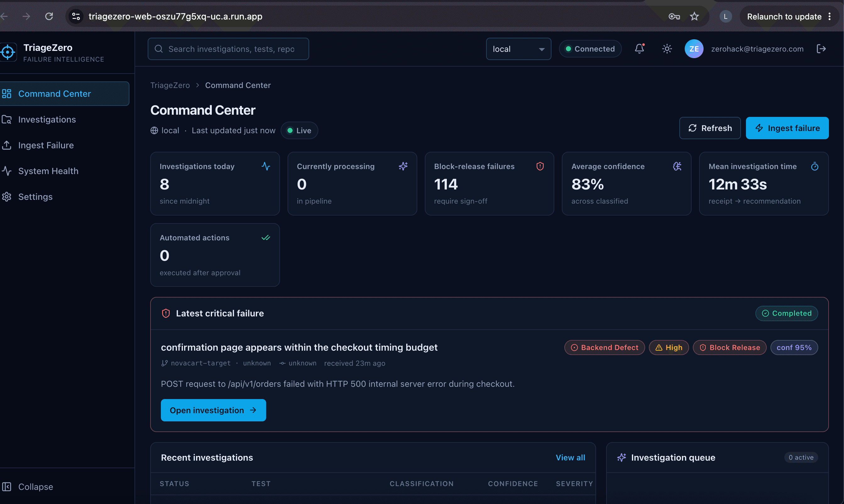This screenshot has width=844, height=504.
Task: Click the 83% average confidence value
Action: pyautogui.click(x=588, y=184)
